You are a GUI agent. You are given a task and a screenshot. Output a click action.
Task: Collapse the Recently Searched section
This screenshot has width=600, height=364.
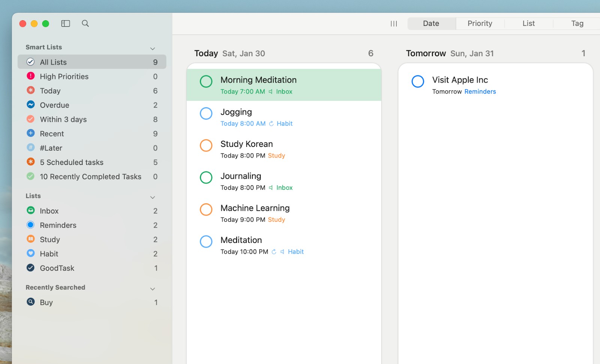[153, 289]
